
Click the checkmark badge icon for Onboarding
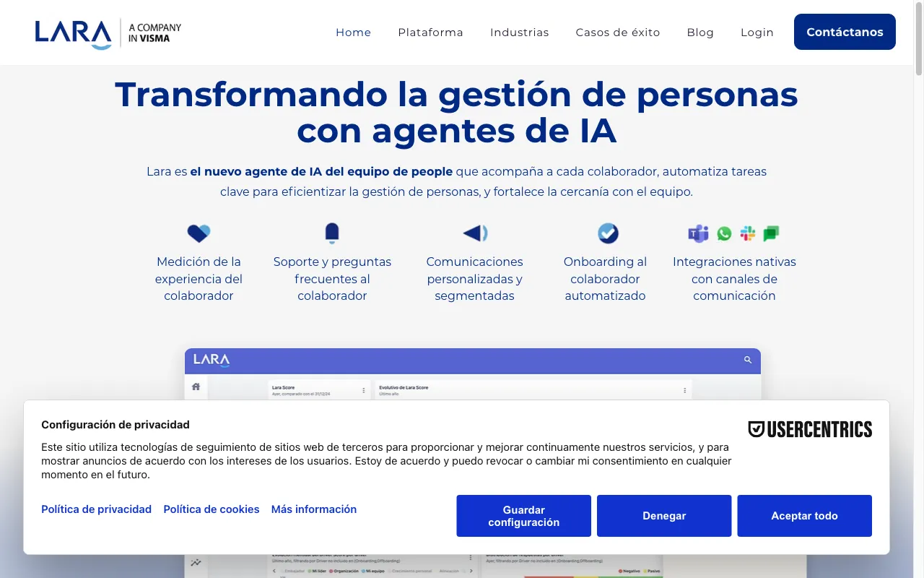[608, 233]
